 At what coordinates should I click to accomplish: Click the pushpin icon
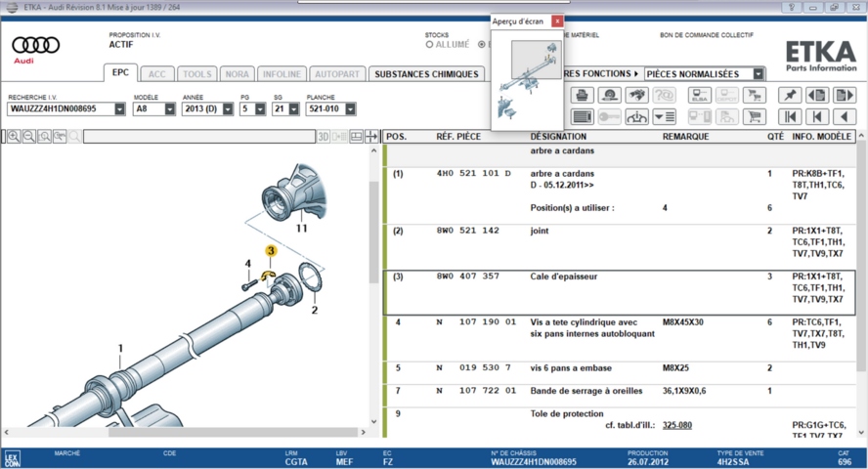[x=790, y=95]
